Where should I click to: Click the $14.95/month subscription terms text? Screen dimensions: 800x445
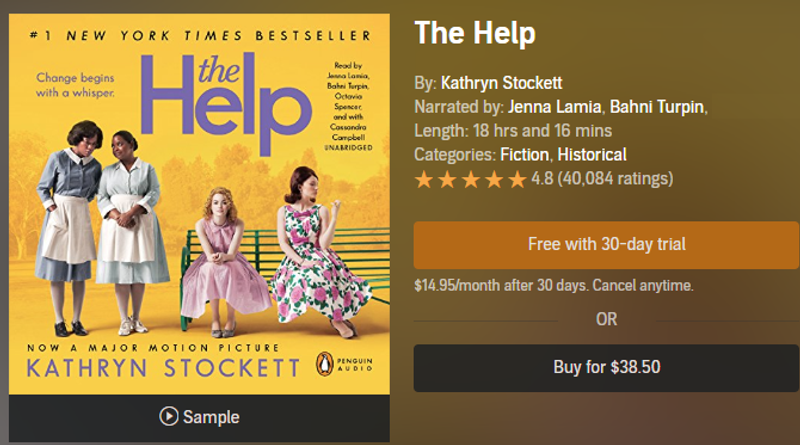pyautogui.click(x=553, y=286)
